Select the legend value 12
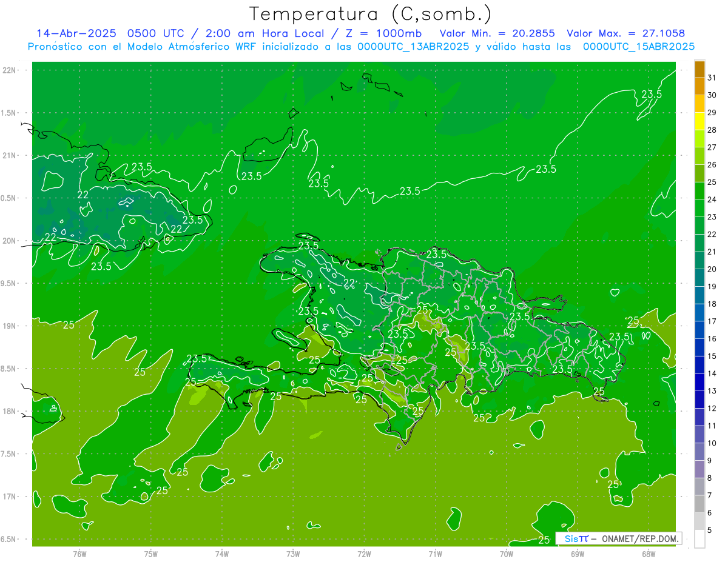Viewport: 728px width, 562px height. (712, 409)
